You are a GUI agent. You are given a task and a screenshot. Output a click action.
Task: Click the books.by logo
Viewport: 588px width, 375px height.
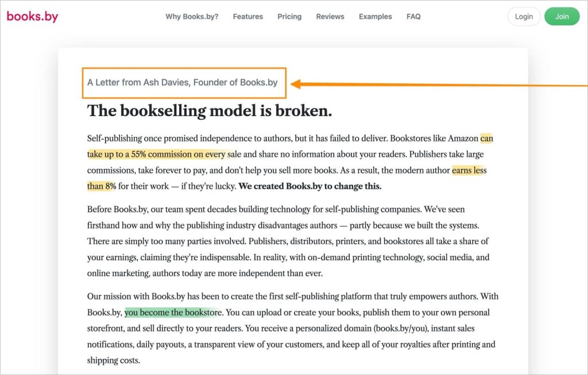tap(33, 17)
